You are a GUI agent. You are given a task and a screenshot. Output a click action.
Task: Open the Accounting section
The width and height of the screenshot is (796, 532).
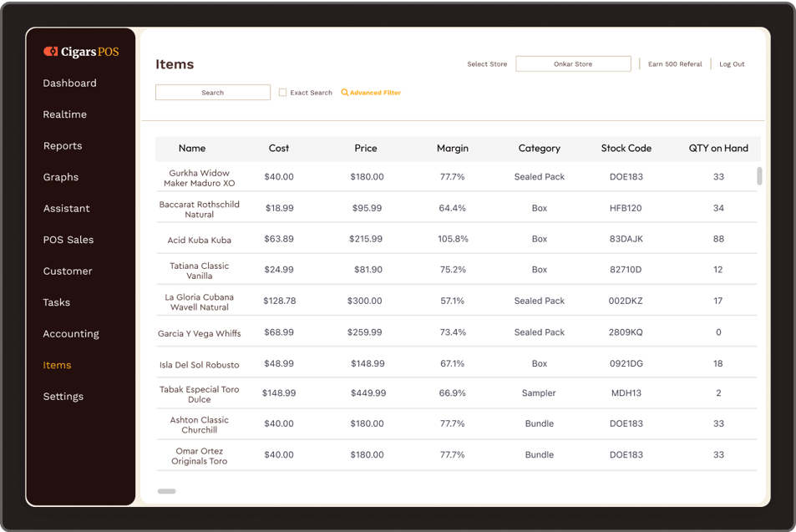71,333
